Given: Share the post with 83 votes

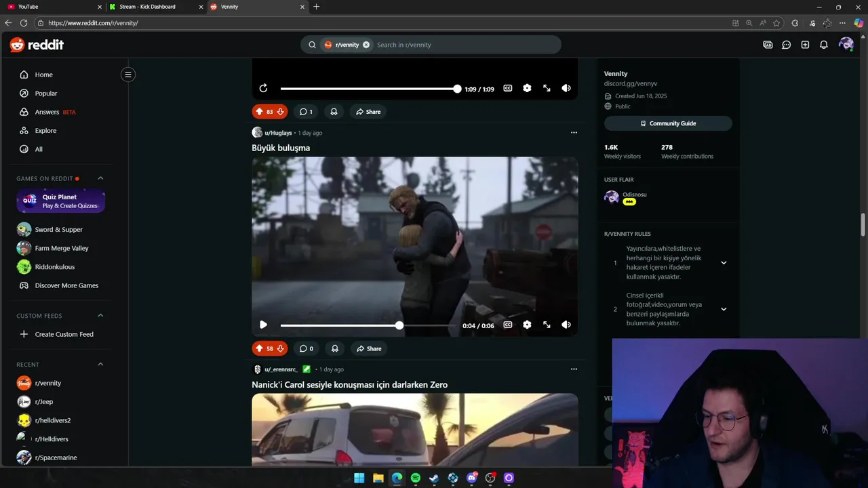Looking at the screenshot, I should tap(368, 112).
